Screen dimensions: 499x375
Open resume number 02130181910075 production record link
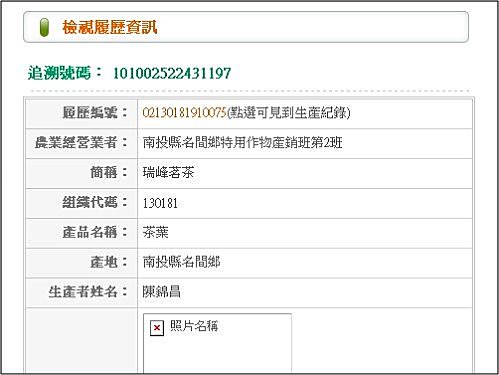(185, 113)
